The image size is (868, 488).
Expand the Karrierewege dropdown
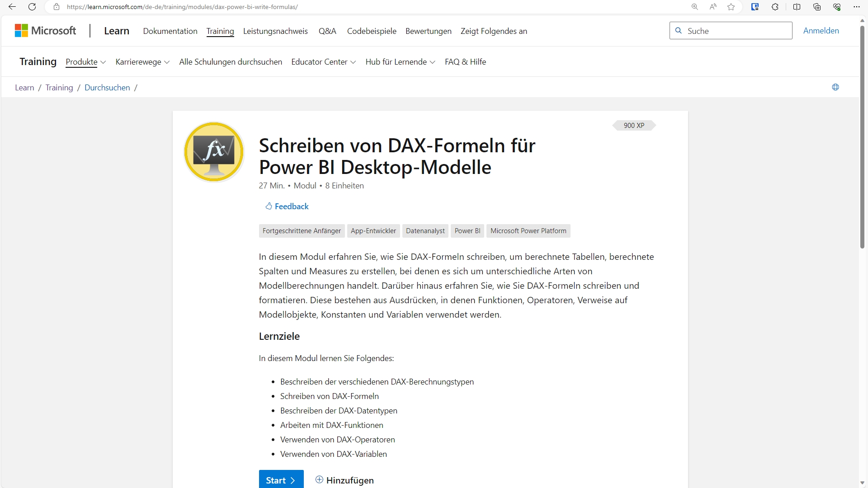tap(142, 62)
